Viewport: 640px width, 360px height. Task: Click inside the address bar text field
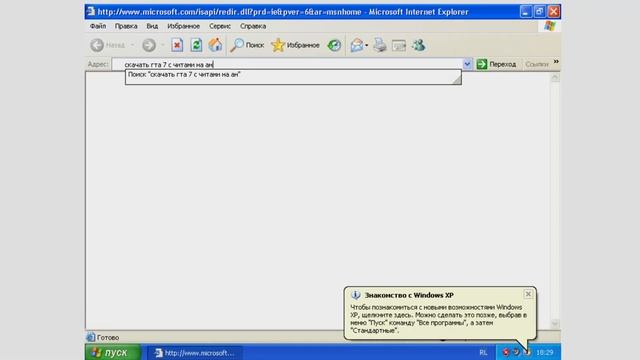point(288,64)
